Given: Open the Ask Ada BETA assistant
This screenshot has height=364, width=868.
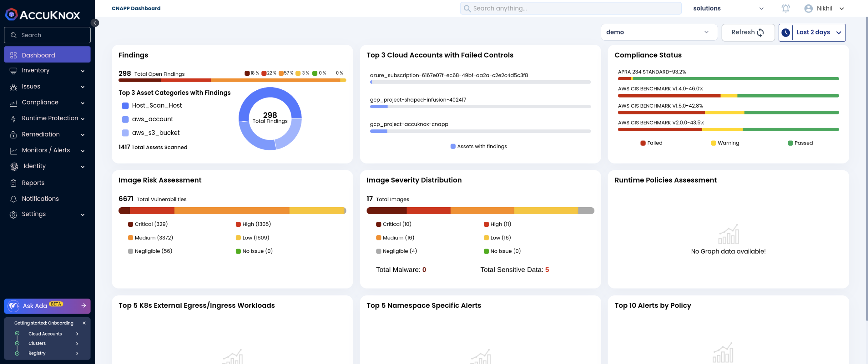Looking at the screenshot, I should click(47, 306).
